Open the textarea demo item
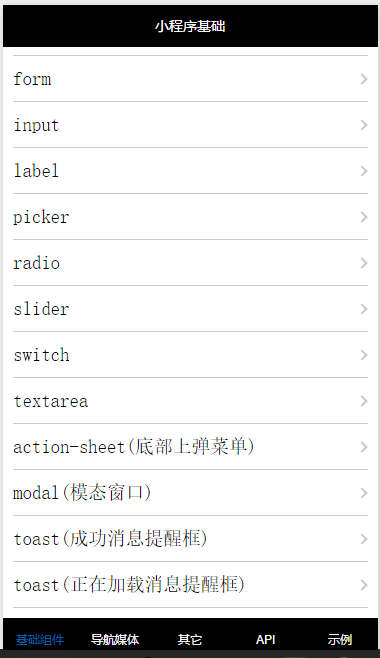The width and height of the screenshot is (380, 658). [190, 401]
